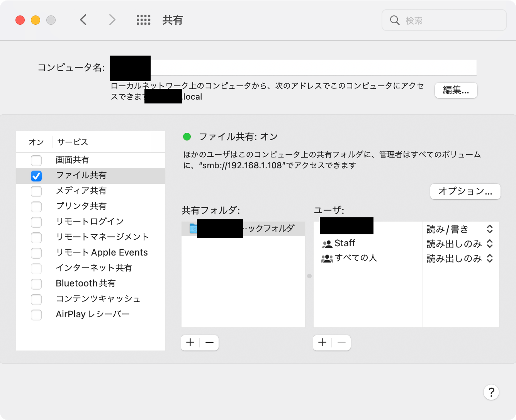The height and width of the screenshot is (420, 516).
Task: Uncheck the ファイル共有 checkbox
Action: coord(36,176)
